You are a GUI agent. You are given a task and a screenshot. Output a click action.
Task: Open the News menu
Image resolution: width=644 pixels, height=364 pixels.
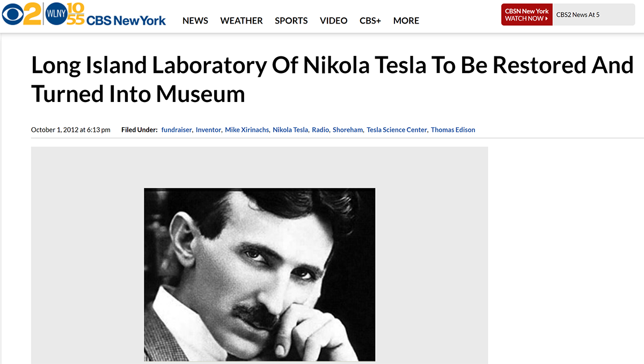click(x=195, y=20)
